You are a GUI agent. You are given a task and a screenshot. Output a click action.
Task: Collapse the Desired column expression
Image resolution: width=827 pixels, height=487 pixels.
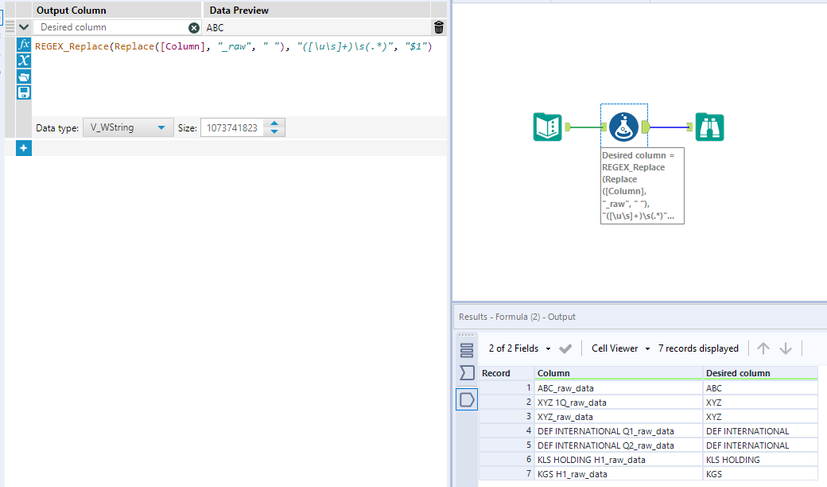click(x=24, y=27)
